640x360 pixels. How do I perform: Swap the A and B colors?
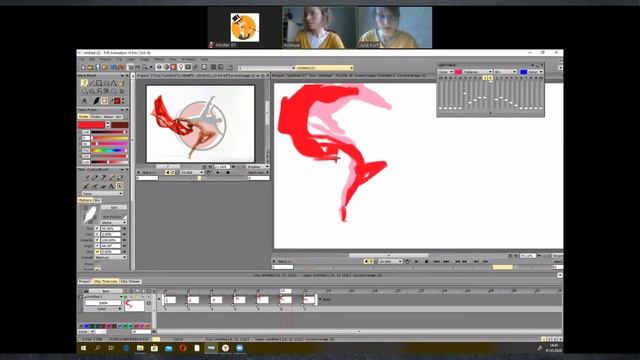108,124
